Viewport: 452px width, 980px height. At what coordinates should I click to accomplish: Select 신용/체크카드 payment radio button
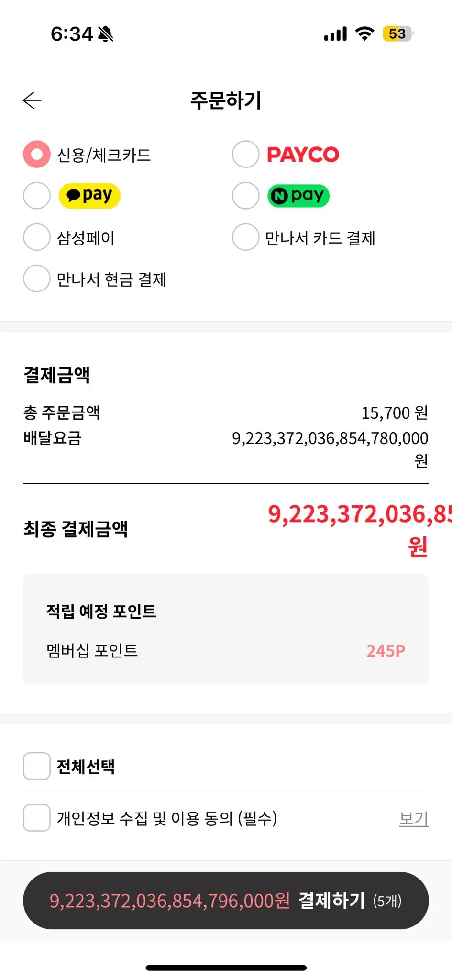click(x=37, y=155)
